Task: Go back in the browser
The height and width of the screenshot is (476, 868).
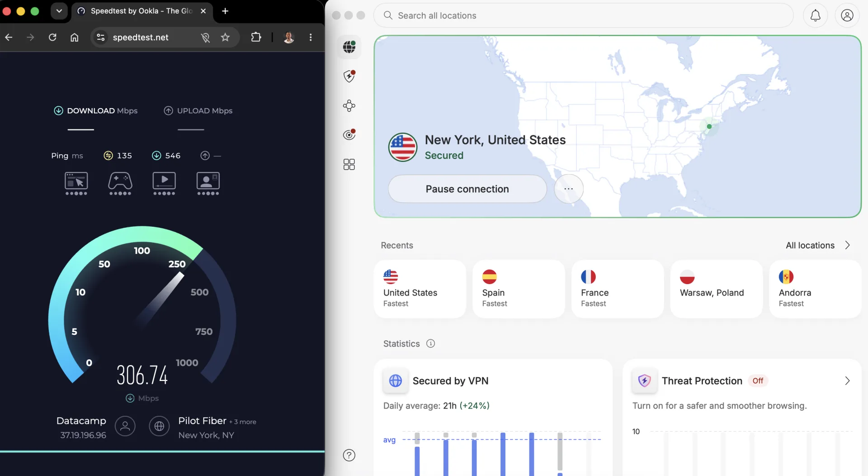Action: [9, 37]
